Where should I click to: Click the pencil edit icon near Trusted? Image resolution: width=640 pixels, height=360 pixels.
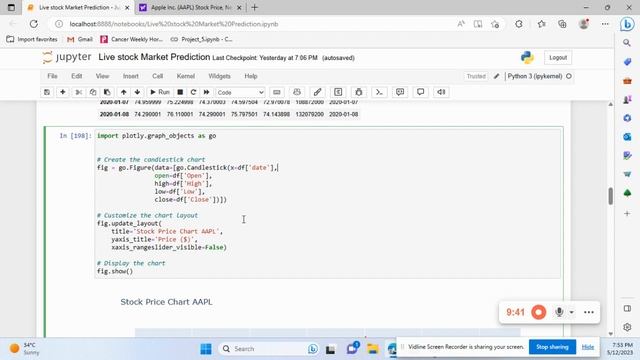(496, 76)
